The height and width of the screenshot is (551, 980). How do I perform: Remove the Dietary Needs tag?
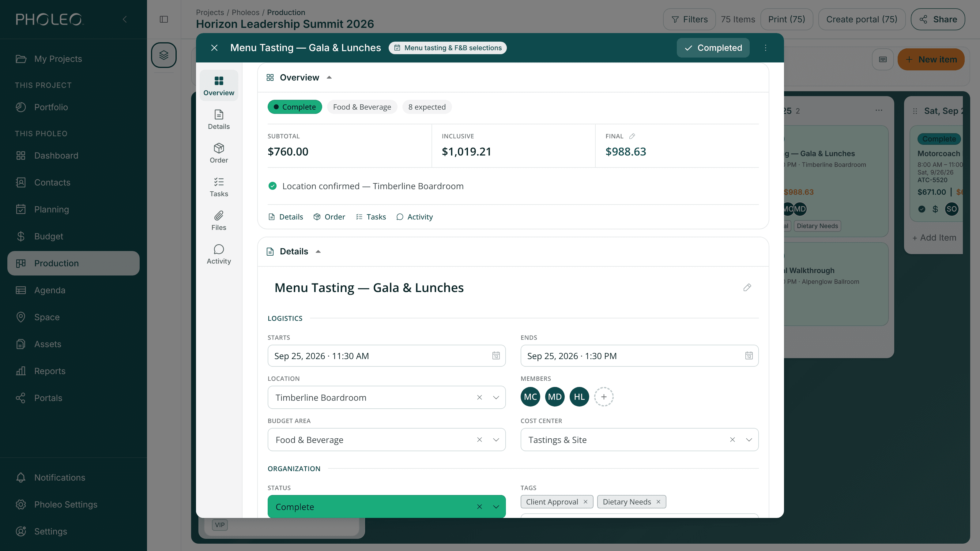tap(658, 502)
